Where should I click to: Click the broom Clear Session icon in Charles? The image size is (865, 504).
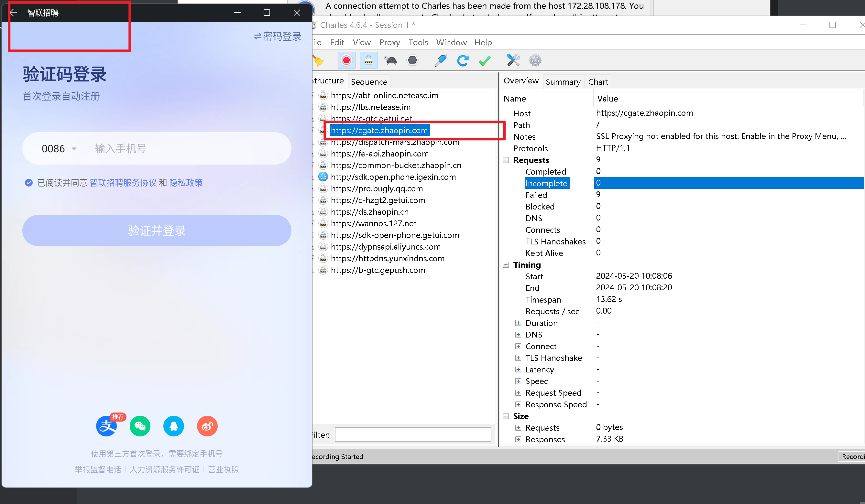point(318,61)
